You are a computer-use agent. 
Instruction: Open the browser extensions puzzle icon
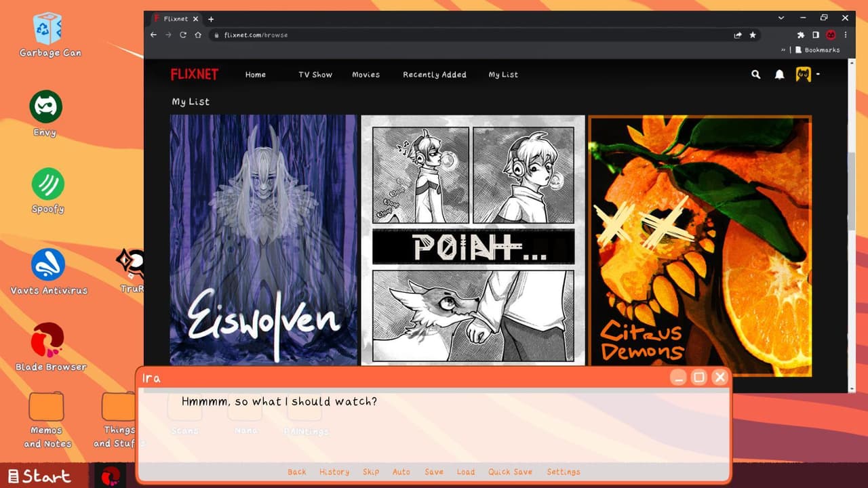click(801, 35)
